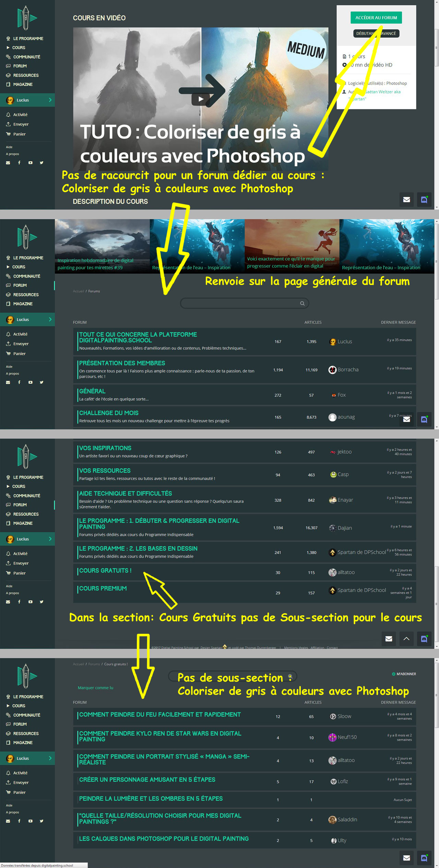
Task: Focus the forum search input field
Action: click(x=240, y=303)
